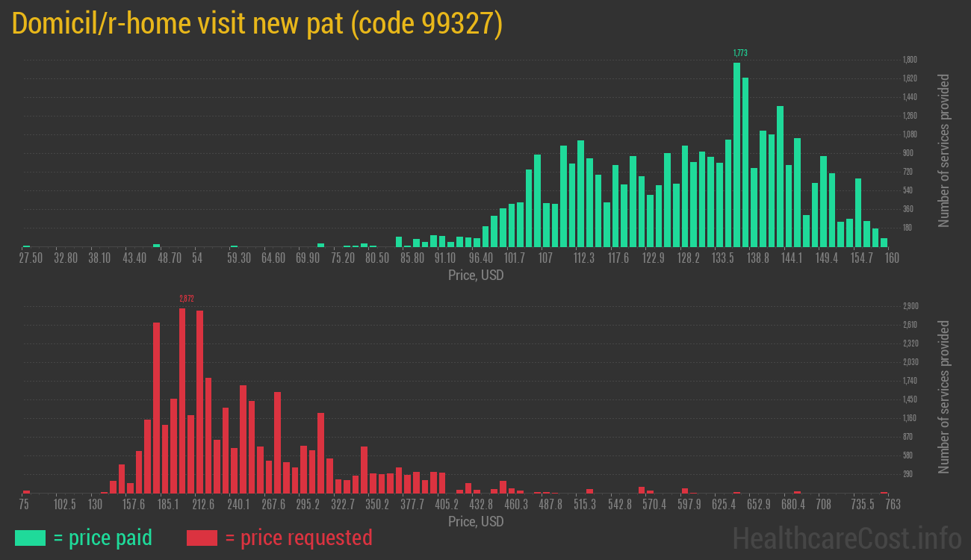Select the 405.2 x-axis tick label

point(447,505)
